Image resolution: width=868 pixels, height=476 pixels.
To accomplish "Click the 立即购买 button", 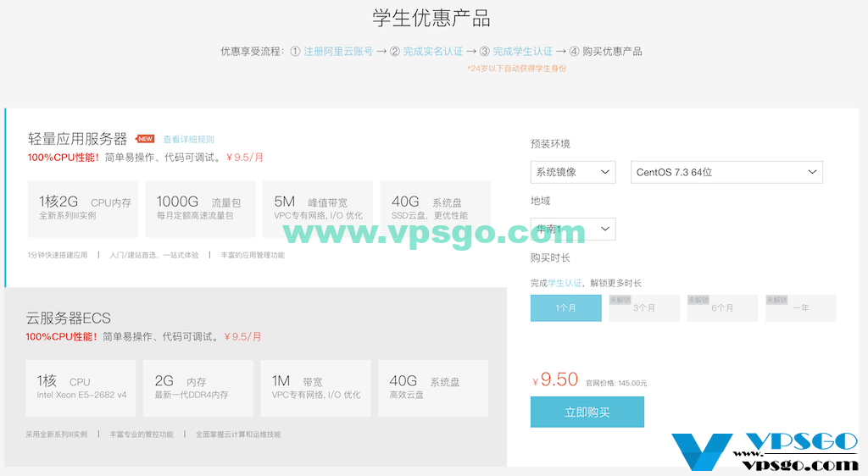I will coord(587,412).
